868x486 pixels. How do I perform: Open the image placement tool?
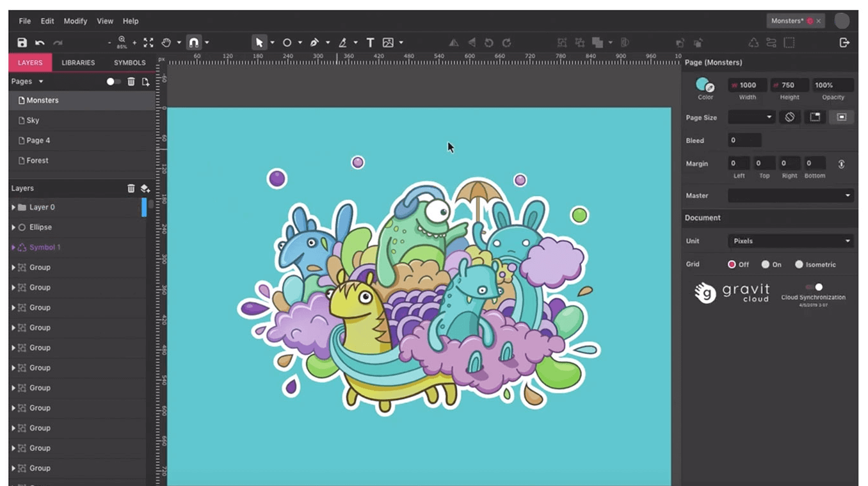coord(389,42)
